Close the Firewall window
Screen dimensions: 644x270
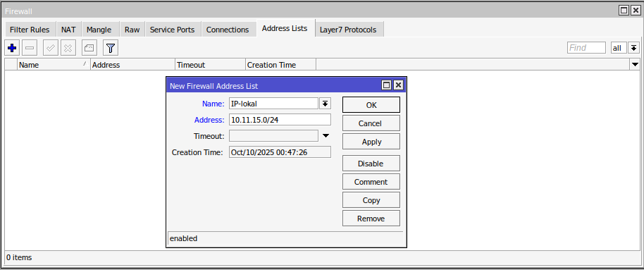tap(635, 11)
